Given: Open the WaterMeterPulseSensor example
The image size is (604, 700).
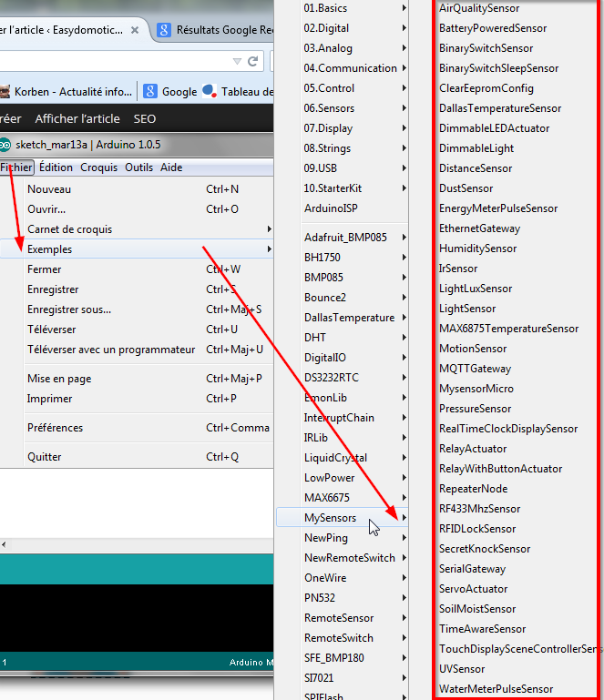Looking at the screenshot, I should coord(496,689).
